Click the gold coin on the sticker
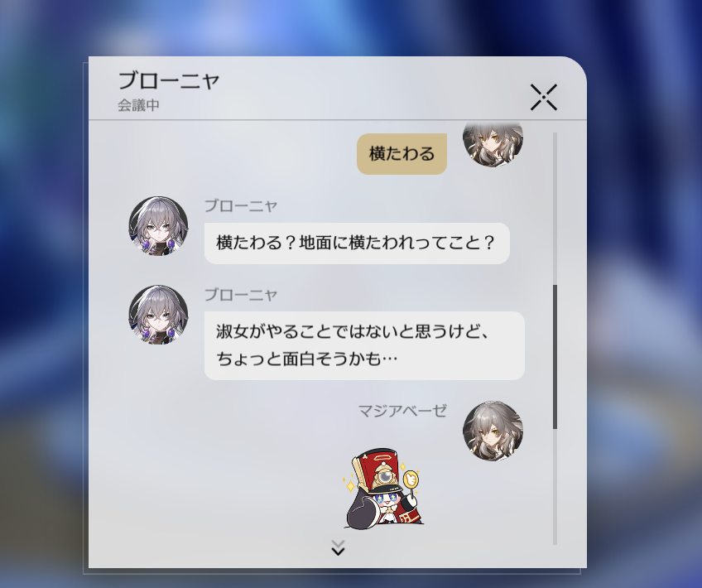The width and height of the screenshot is (702, 588). coord(410,480)
